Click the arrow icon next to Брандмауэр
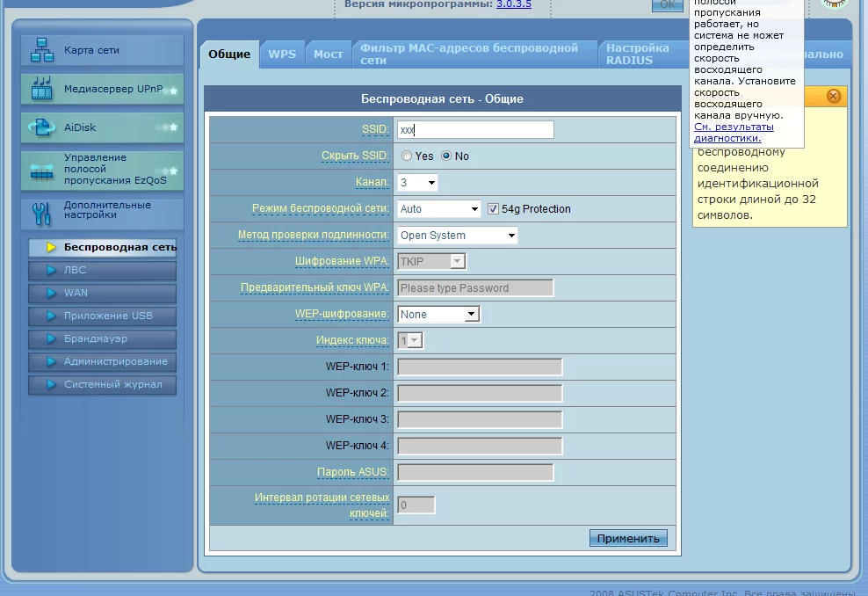The width and height of the screenshot is (868, 596). click(52, 338)
